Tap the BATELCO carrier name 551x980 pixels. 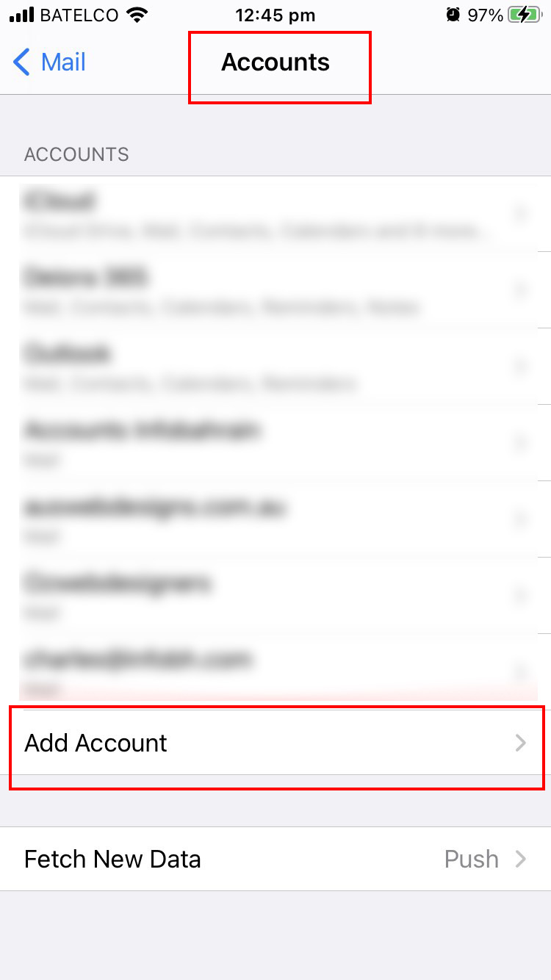(79, 15)
